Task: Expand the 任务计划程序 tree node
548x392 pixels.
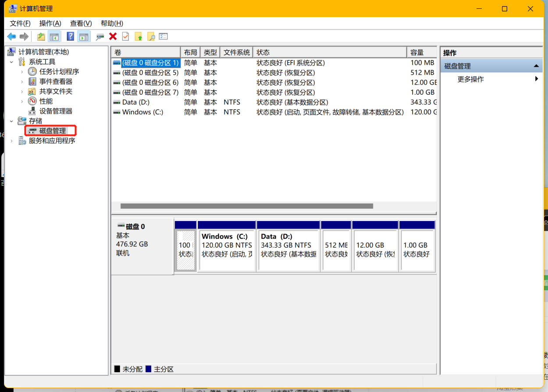Action: pos(22,71)
